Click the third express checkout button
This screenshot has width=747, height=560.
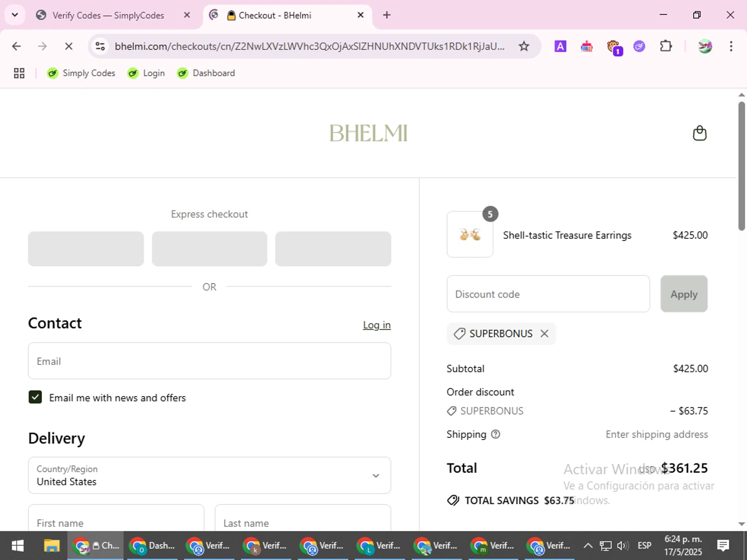333,248
